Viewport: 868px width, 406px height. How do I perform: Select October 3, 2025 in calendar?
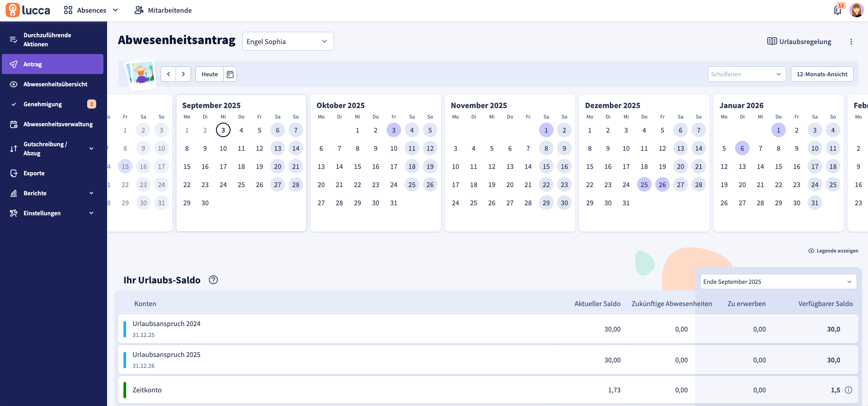pyautogui.click(x=394, y=130)
